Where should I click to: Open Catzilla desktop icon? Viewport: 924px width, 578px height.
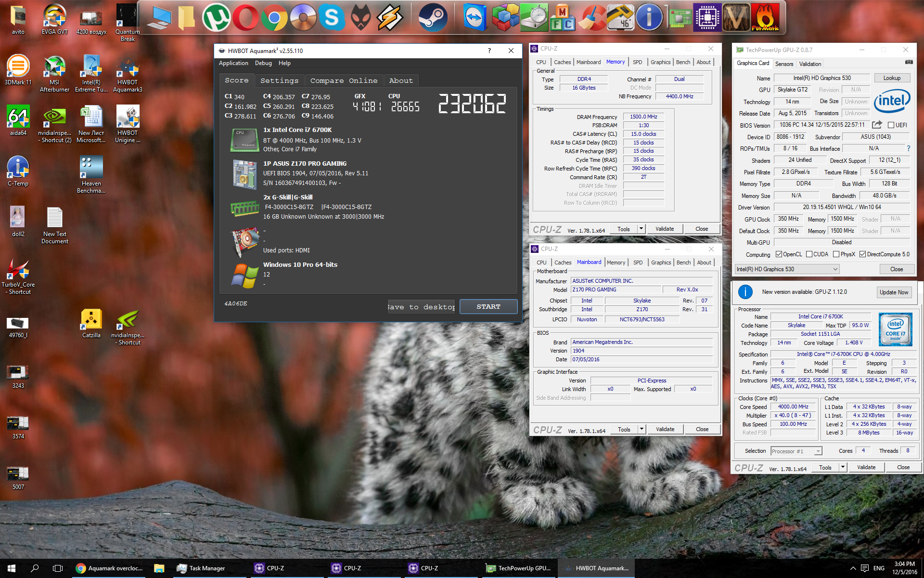coord(91,324)
